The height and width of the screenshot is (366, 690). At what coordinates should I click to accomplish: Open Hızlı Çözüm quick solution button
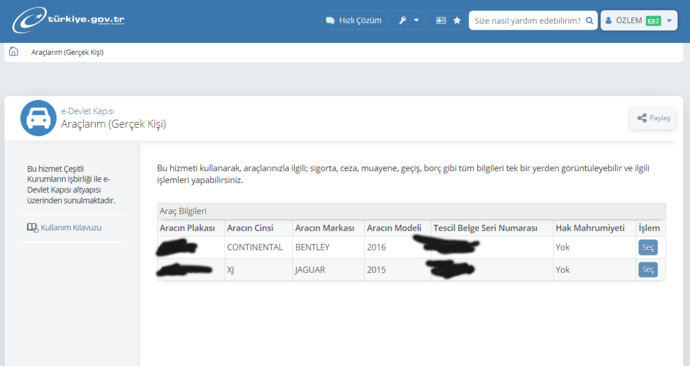click(354, 20)
